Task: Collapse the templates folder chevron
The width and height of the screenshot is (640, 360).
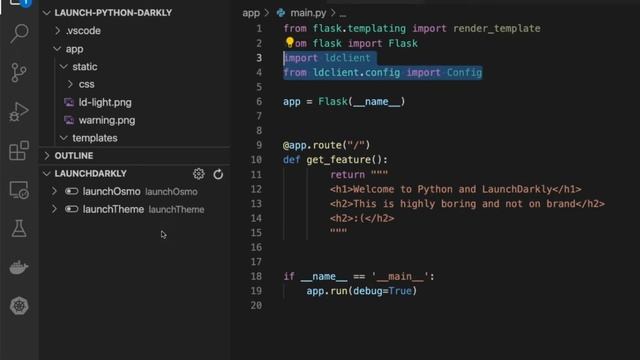Action: (x=64, y=138)
